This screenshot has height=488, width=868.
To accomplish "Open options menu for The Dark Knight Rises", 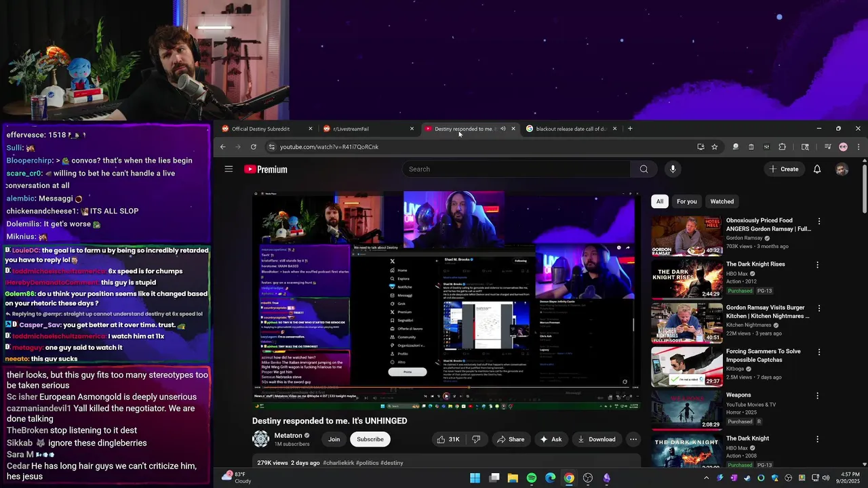I will 817,265.
